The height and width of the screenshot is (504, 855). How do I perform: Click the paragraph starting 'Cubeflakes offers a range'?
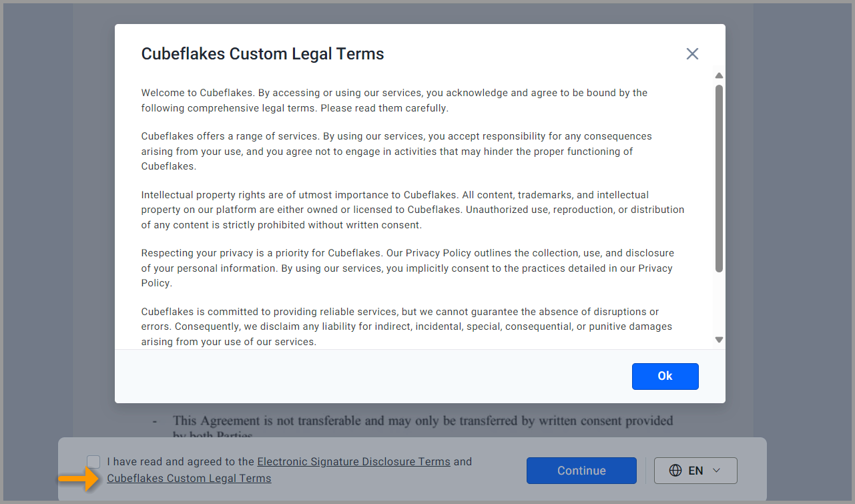396,151
